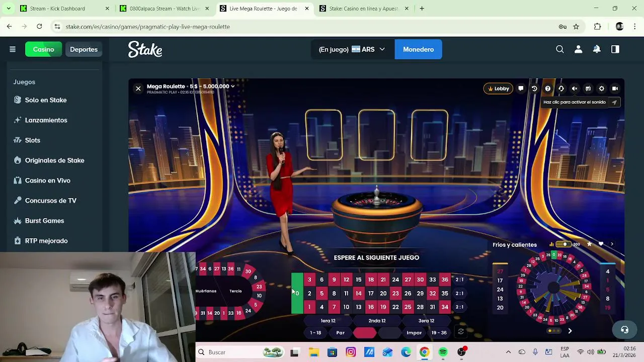Open Lanzamientos in sidebar
The height and width of the screenshot is (362, 644).
click(x=46, y=120)
